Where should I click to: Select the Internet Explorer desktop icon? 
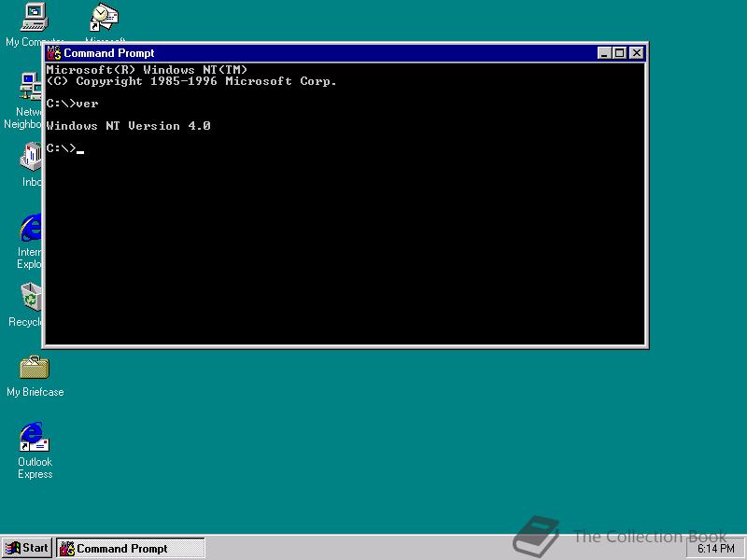point(31,227)
